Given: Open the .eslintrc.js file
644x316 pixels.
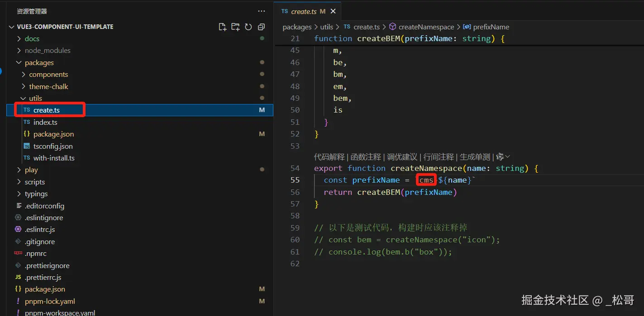Looking at the screenshot, I should [x=40, y=230].
